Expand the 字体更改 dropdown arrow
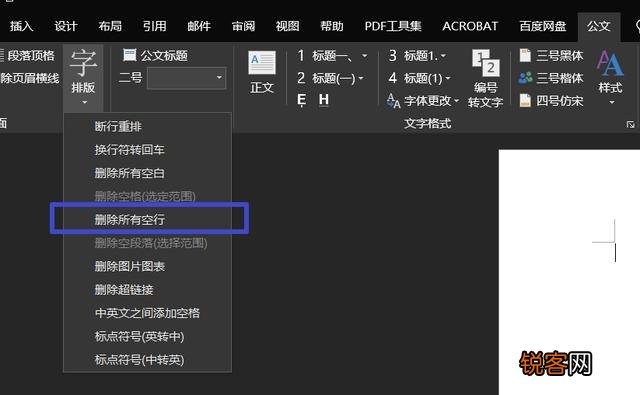The width and height of the screenshot is (640, 395). [456, 100]
